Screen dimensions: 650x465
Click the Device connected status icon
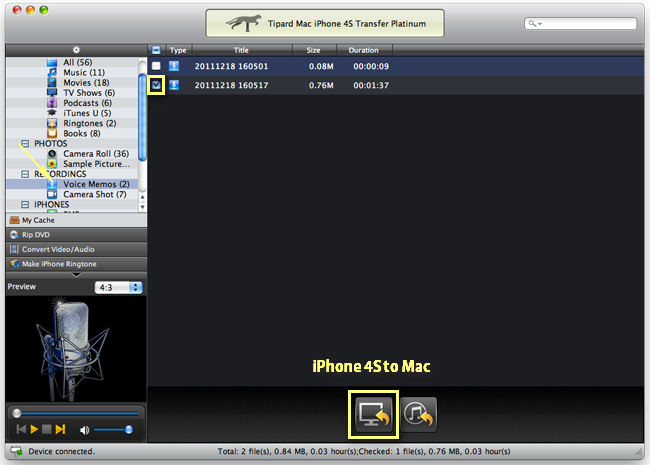tap(17, 451)
